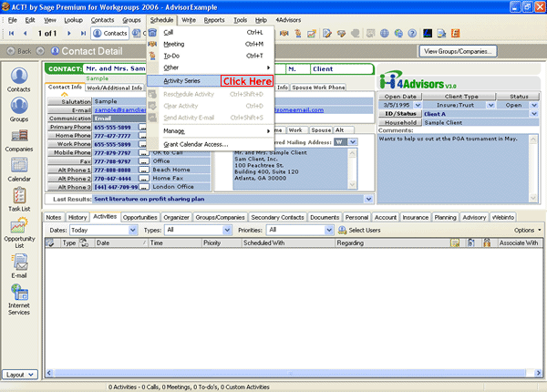This screenshot has width=547, height=392.
Task: Switch to the History tab
Action: (x=77, y=217)
